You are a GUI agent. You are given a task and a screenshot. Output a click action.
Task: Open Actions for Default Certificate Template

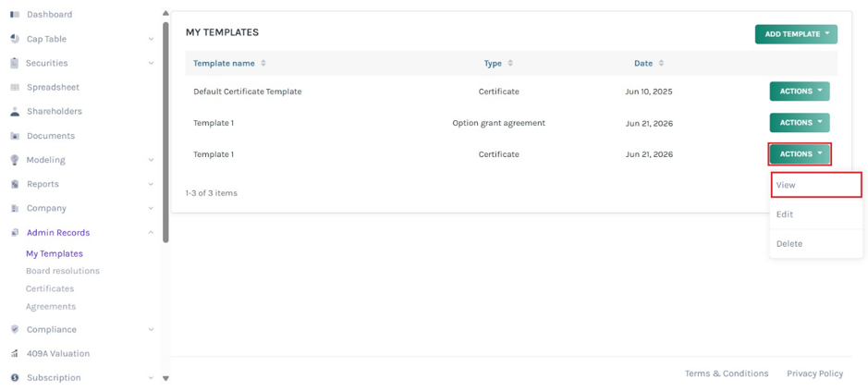point(800,92)
